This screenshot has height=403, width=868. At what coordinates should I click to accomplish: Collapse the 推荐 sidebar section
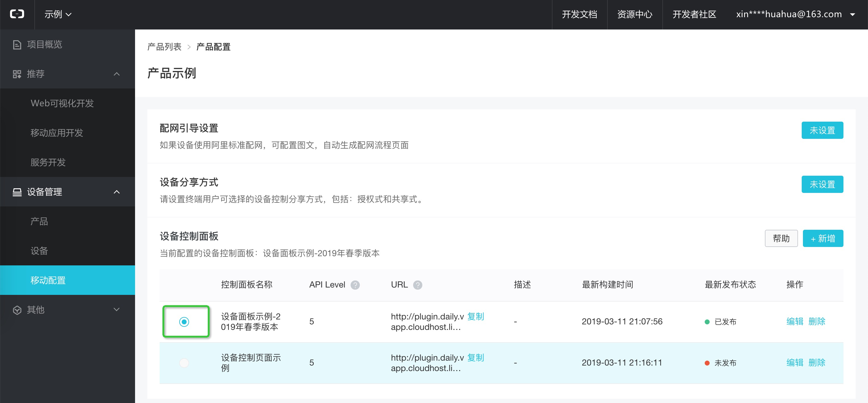(x=117, y=74)
